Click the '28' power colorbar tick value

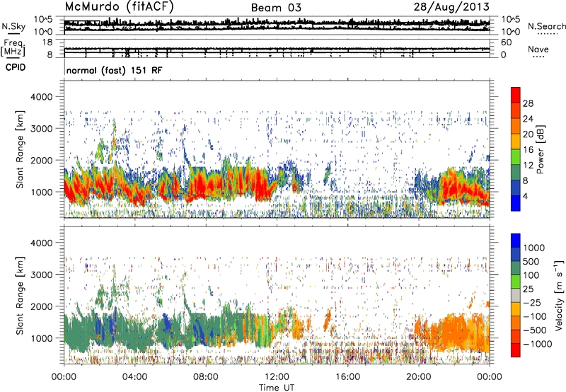click(528, 103)
